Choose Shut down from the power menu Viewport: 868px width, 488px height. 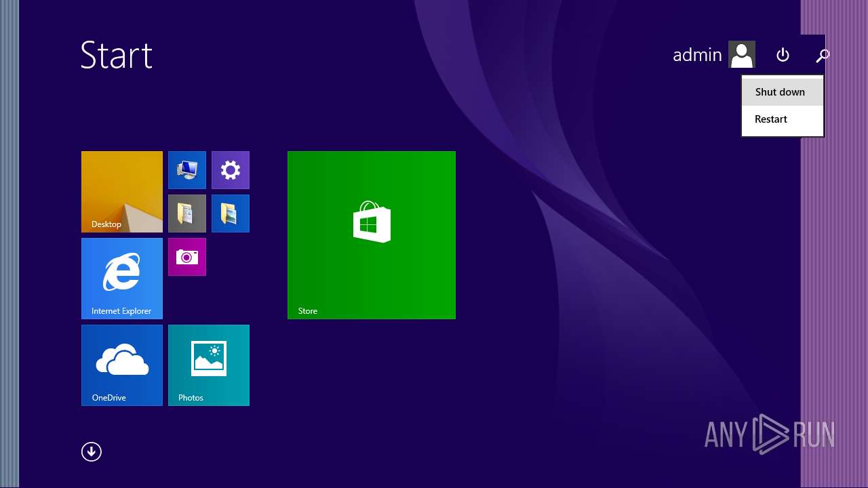(783, 92)
